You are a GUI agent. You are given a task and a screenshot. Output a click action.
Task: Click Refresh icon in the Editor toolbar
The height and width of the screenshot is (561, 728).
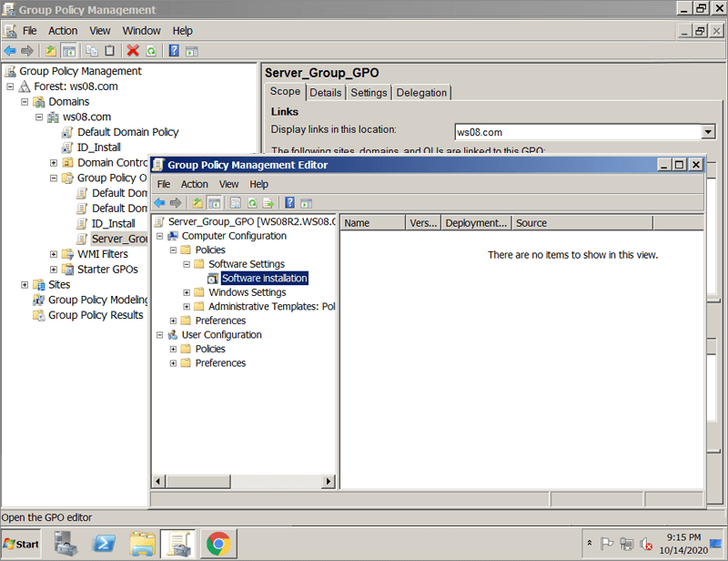tap(251, 203)
